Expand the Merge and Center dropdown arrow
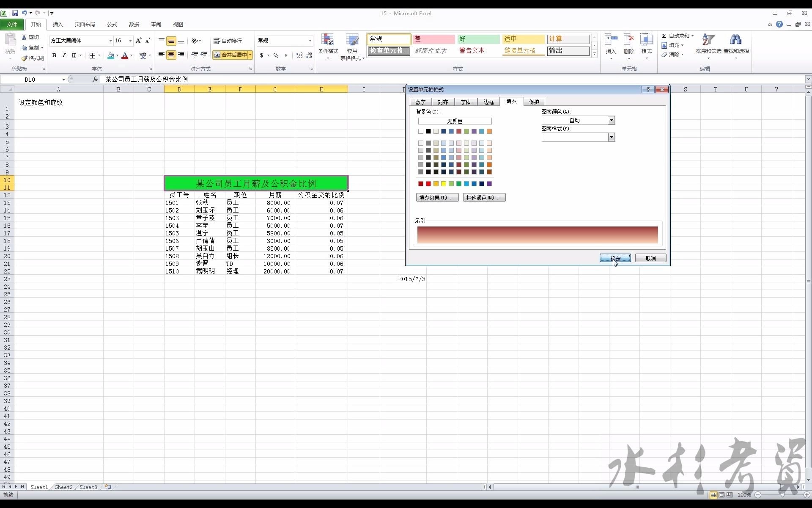The height and width of the screenshot is (508, 812). coord(250,55)
